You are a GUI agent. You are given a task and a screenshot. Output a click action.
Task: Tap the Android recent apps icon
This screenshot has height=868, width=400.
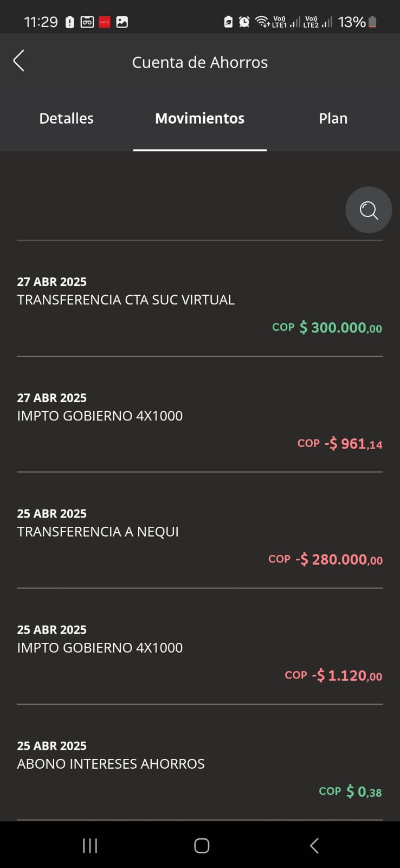point(90,845)
